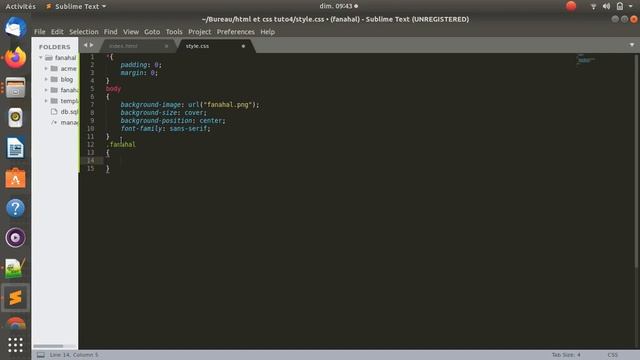This screenshot has height=360, width=640.
Task: Click .fanahal selector on line 12
Action: pyautogui.click(x=121, y=144)
